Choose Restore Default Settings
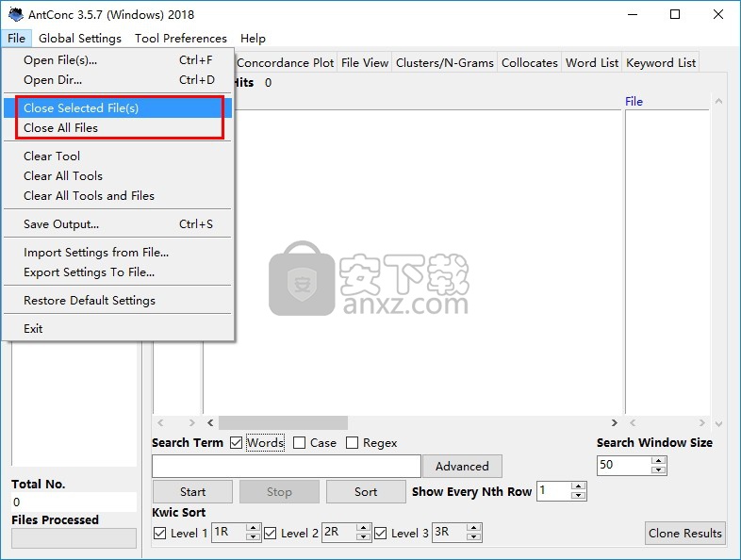Image resolution: width=741 pixels, height=560 pixels. 118,301
